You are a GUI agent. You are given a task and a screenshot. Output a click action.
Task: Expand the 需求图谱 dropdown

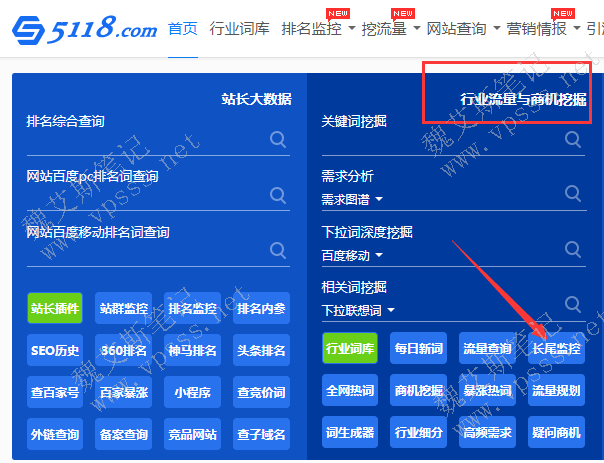[352, 199]
